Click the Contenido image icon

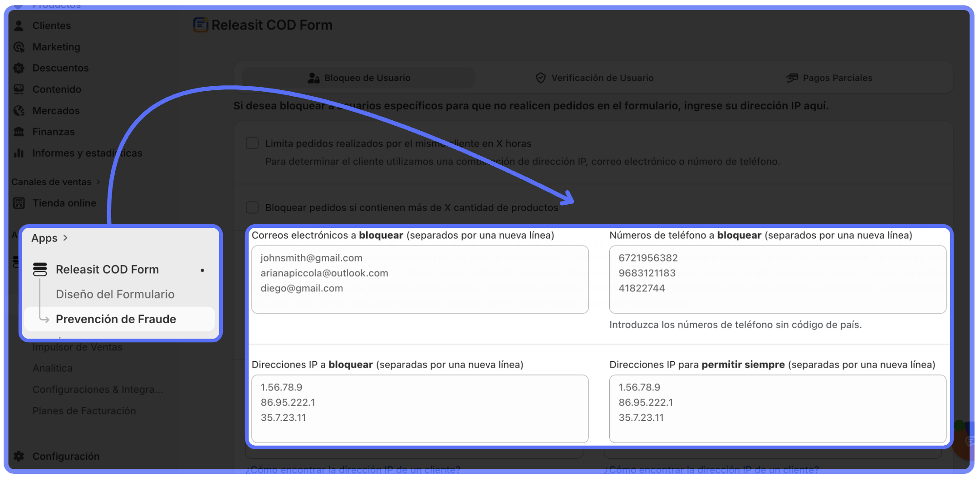tap(19, 89)
